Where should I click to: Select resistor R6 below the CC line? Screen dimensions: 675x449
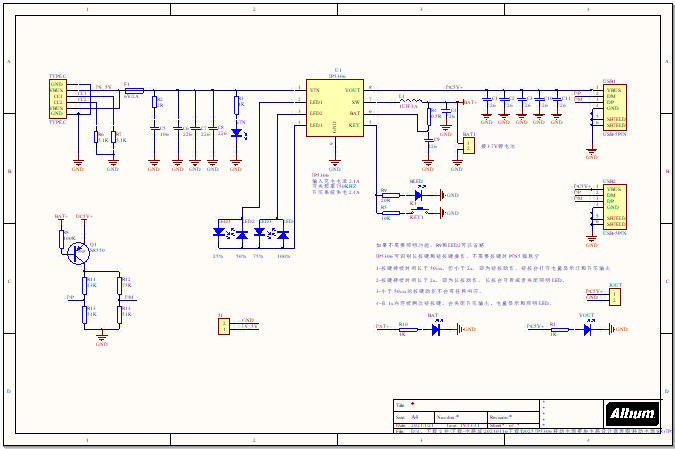tap(96, 137)
